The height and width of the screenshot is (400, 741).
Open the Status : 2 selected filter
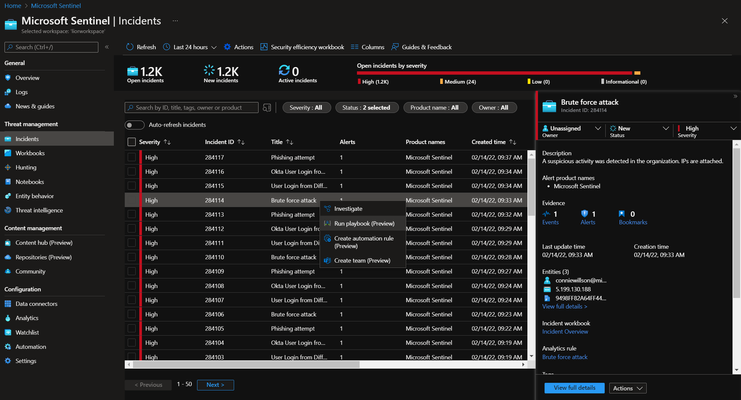(x=367, y=108)
